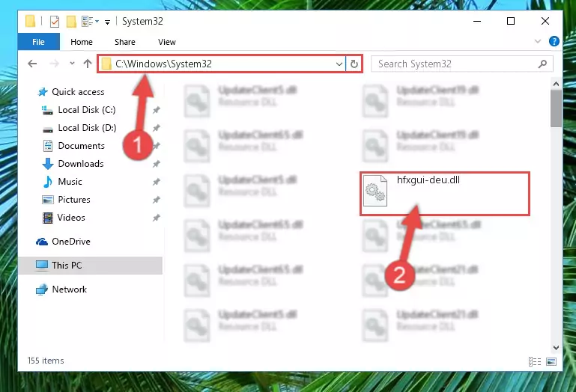
Task: Switch to the Home ribbon tab
Action: pyautogui.click(x=82, y=42)
